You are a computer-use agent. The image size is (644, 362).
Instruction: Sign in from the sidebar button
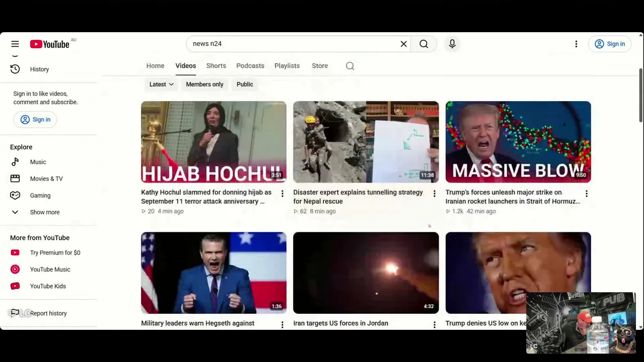(35, 119)
